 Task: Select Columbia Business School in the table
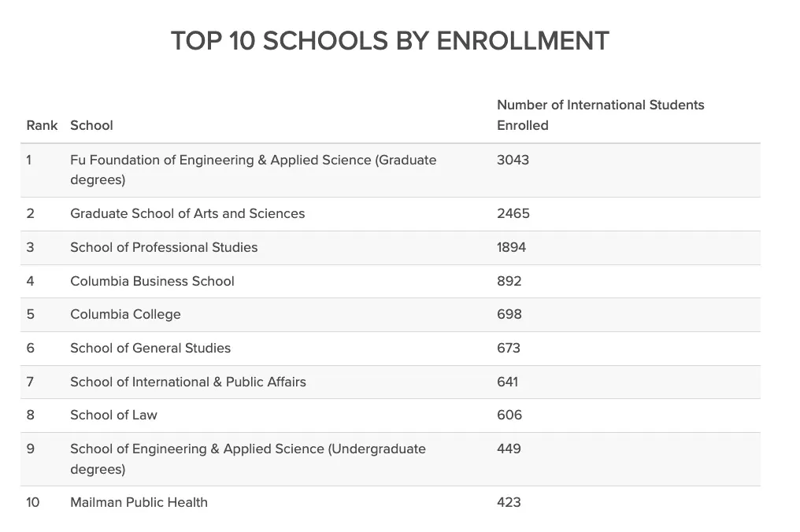[x=152, y=281]
